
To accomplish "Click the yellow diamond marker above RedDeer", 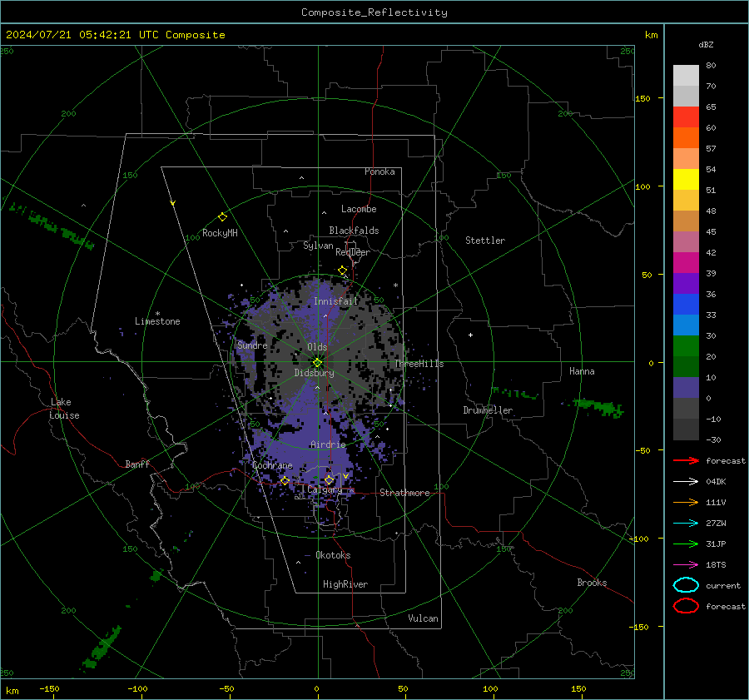I will tap(342, 271).
